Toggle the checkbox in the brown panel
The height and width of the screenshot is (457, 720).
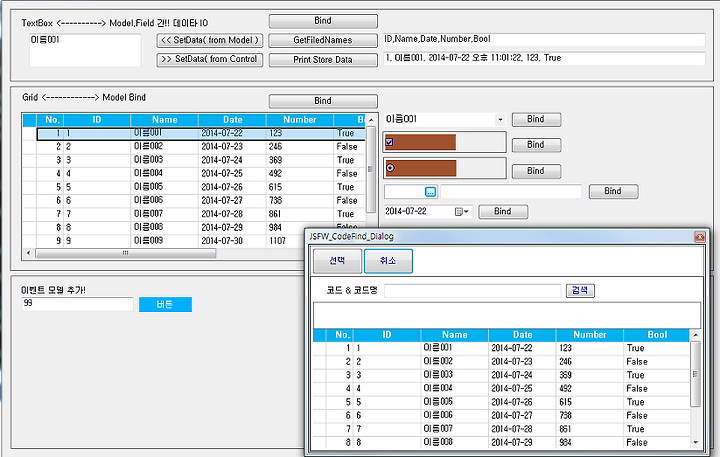[389, 142]
